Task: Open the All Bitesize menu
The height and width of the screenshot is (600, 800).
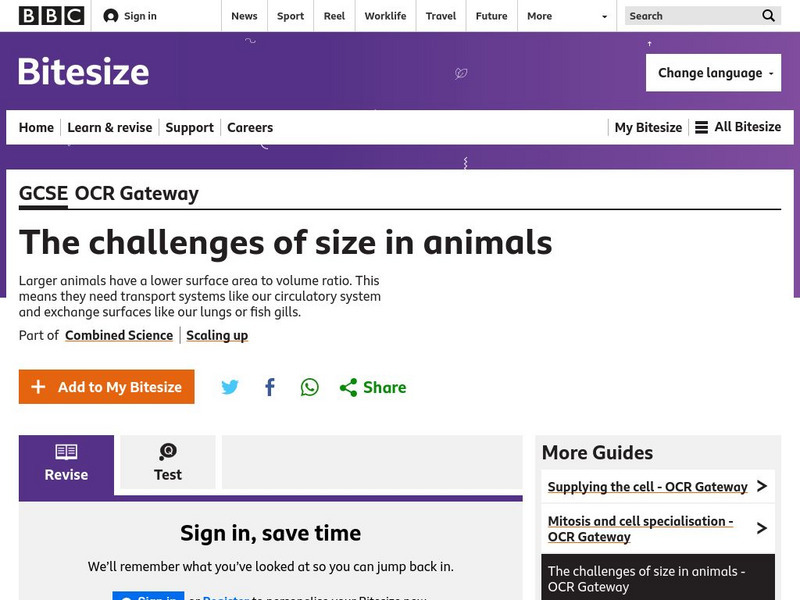Action: (738, 127)
